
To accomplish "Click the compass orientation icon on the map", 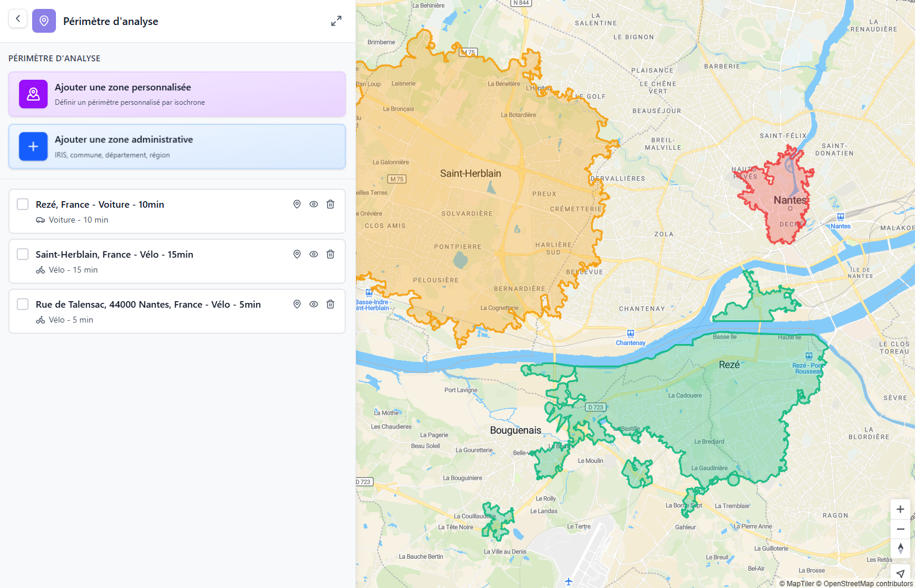I will [900, 548].
